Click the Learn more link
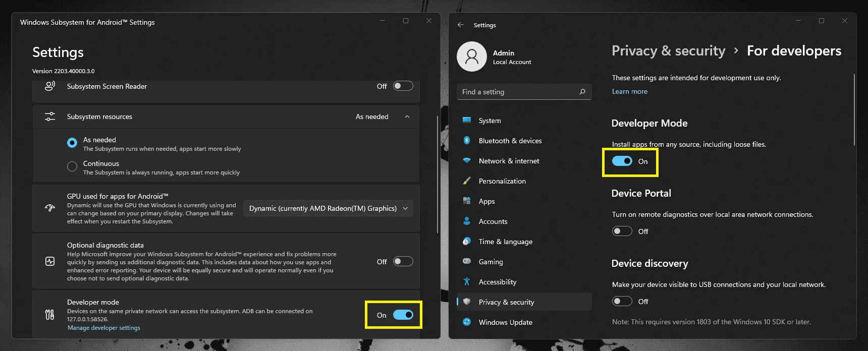This screenshot has height=351, width=868. [x=630, y=91]
